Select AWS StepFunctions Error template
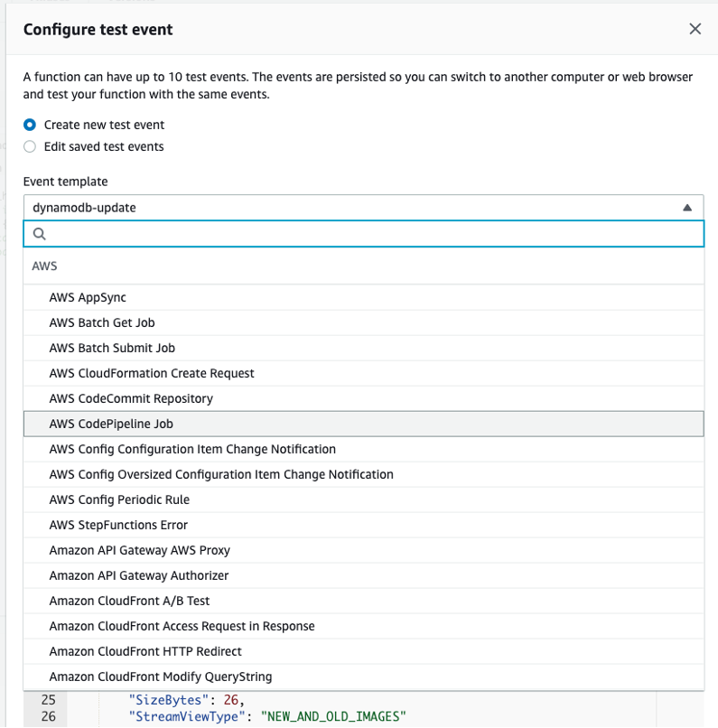 [118, 525]
